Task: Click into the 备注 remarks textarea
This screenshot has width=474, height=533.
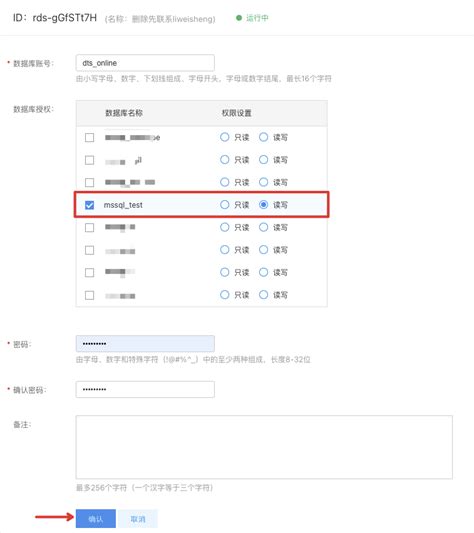Action: pyautogui.click(x=264, y=447)
